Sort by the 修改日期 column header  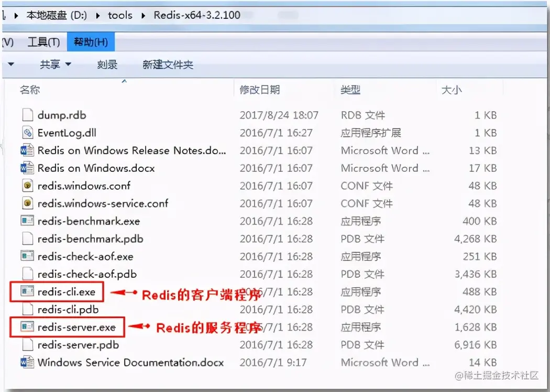click(x=260, y=90)
